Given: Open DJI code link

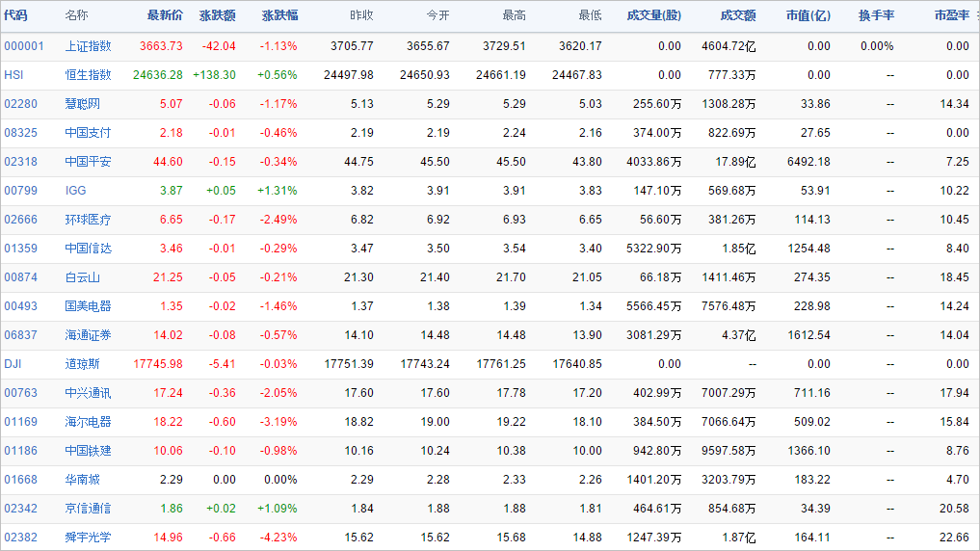Looking at the screenshot, I should pos(13,363).
